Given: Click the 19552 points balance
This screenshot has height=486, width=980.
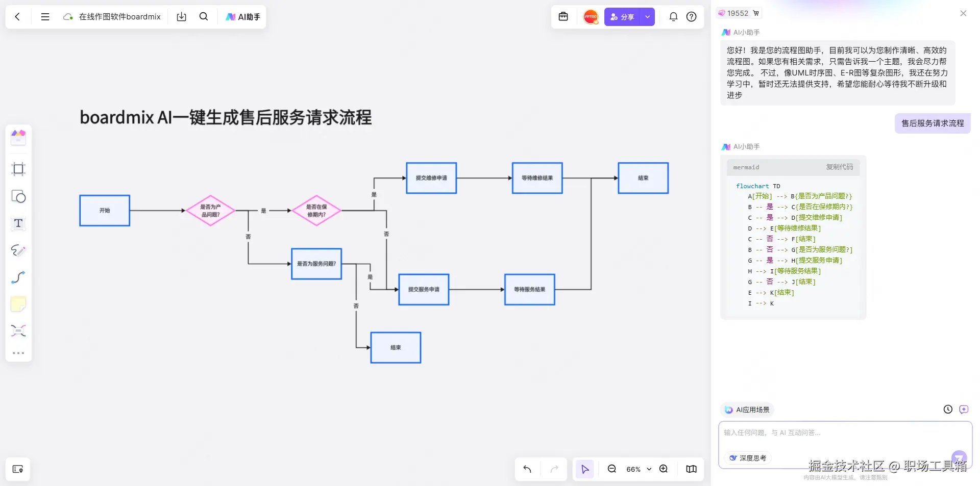Looking at the screenshot, I should point(738,13).
